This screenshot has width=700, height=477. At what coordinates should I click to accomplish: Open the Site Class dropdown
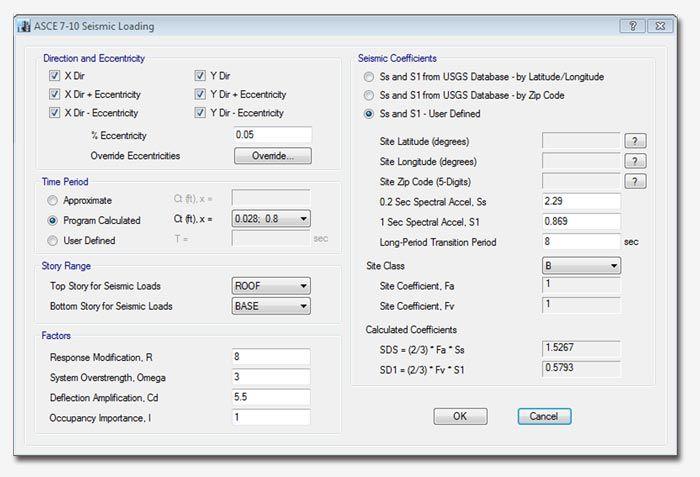tap(581, 266)
